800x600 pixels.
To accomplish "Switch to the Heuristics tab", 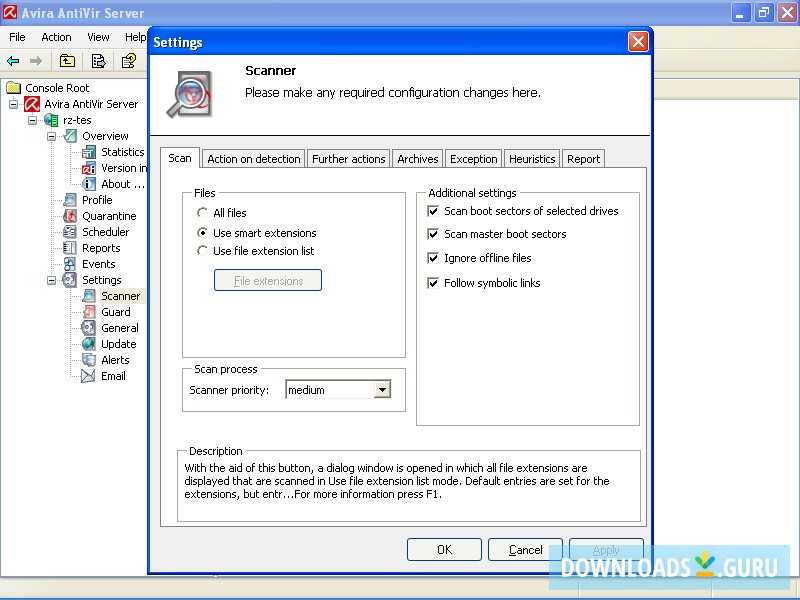I will (x=531, y=158).
